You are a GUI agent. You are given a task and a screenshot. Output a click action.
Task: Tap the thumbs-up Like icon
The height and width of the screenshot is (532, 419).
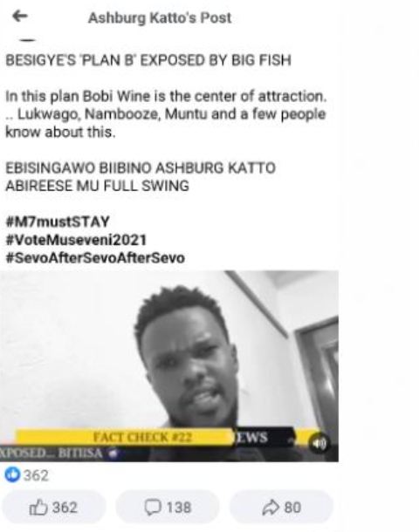[x=38, y=508]
